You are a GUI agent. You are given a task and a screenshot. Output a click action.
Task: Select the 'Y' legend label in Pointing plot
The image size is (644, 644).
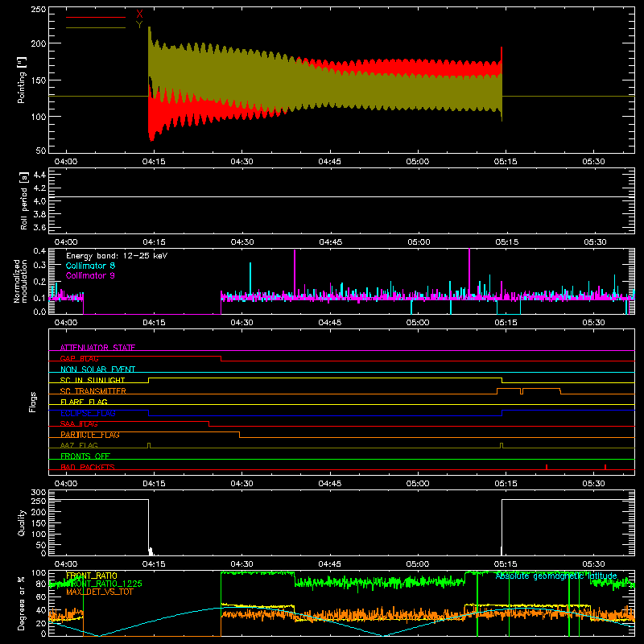(x=139, y=25)
